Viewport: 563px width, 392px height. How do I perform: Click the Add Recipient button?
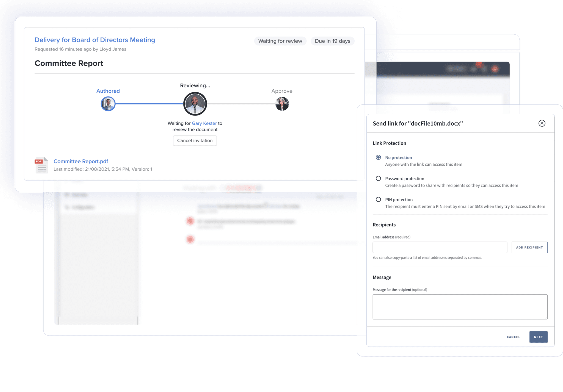tap(529, 247)
